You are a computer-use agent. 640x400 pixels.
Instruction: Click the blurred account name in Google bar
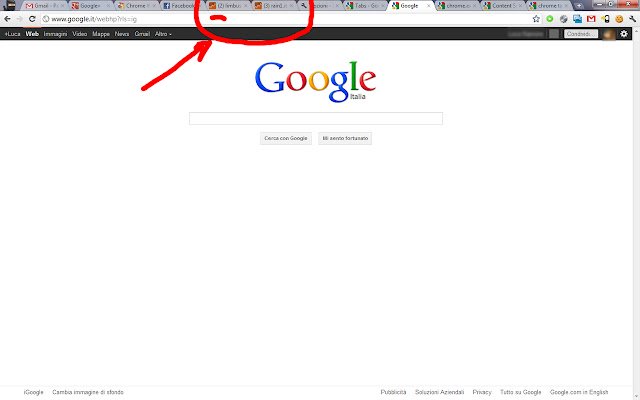526,34
